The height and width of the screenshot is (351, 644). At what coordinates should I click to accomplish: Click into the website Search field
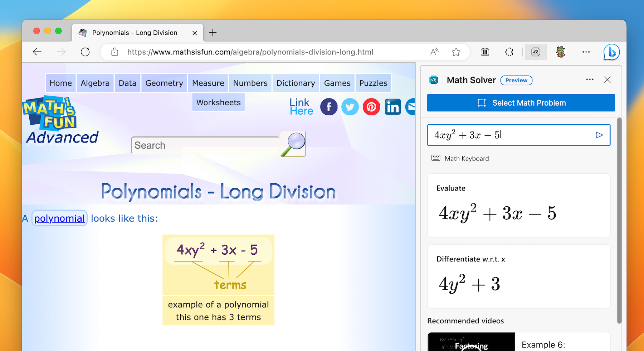pyautogui.click(x=205, y=145)
